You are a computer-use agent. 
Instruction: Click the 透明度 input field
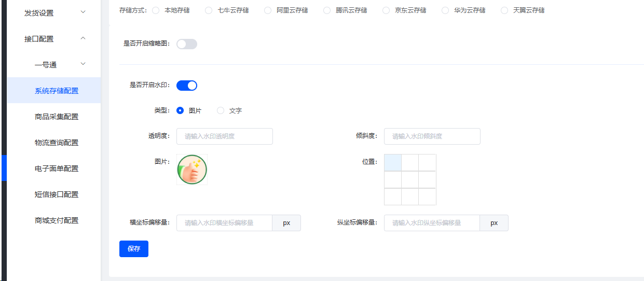[x=225, y=136]
